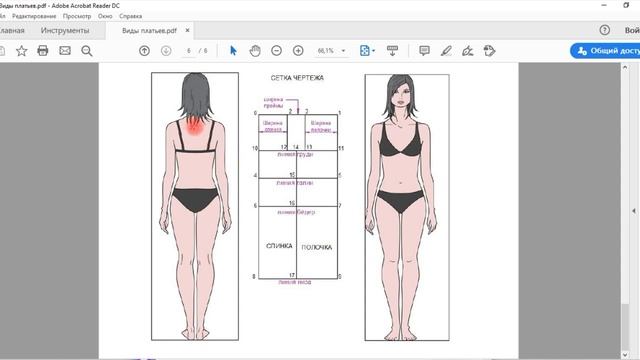
Task: Expand fit page dropdown arrow
Action: tap(373, 51)
